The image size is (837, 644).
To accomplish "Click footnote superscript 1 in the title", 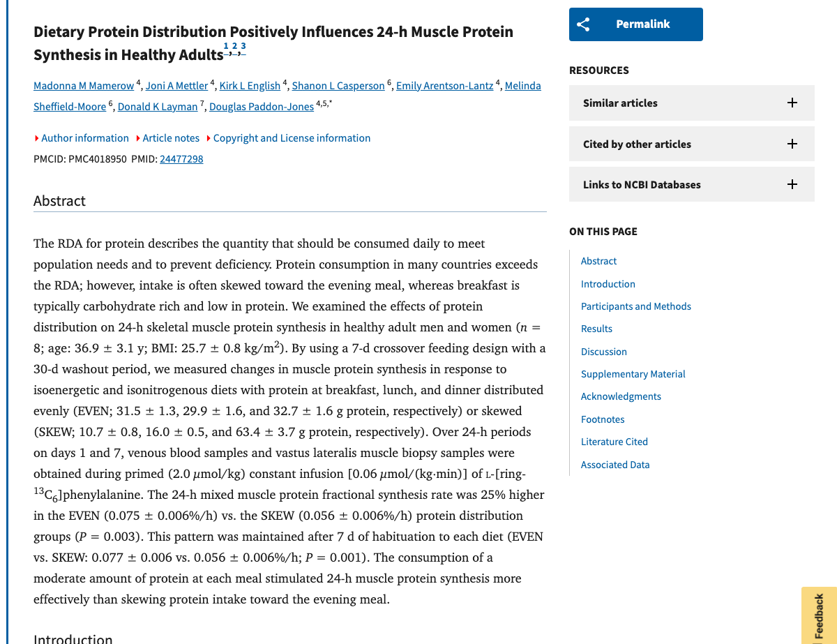I will (x=225, y=45).
